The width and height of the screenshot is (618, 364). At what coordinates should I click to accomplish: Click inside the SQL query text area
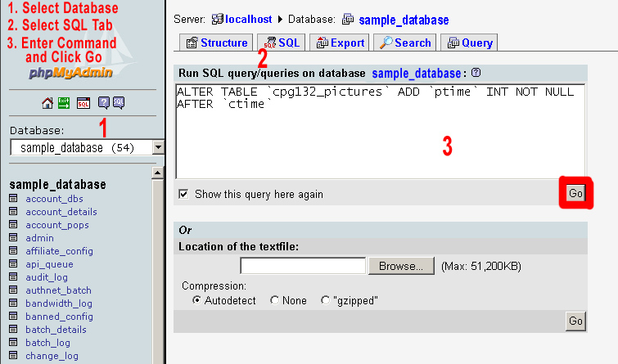click(x=380, y=131)
